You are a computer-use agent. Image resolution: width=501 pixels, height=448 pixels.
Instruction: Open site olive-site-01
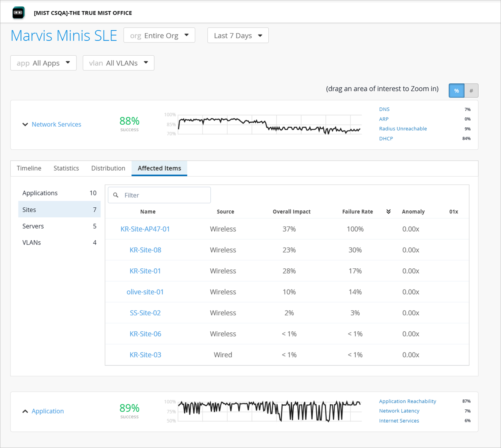click(145, 292)
